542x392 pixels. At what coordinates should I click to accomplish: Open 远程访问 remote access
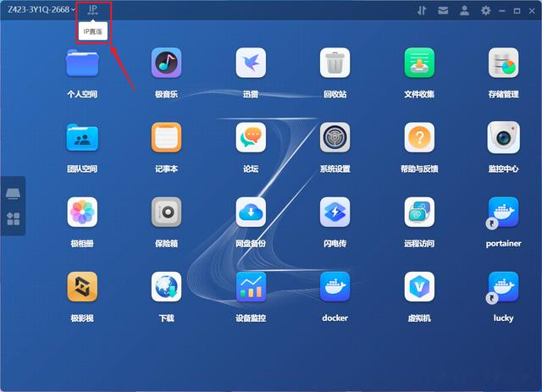click(x=419, y=212)
